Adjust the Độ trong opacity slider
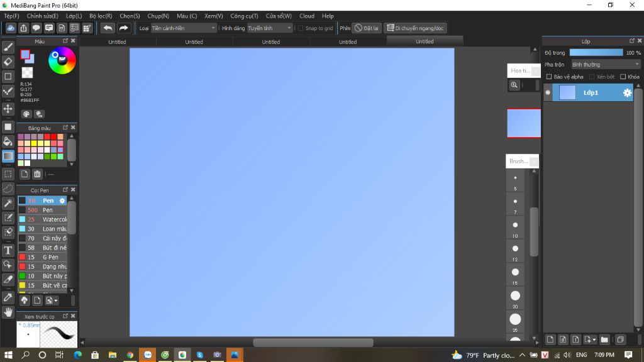The width and height of the screenshot is (644, 362). (x=596, y=53)
